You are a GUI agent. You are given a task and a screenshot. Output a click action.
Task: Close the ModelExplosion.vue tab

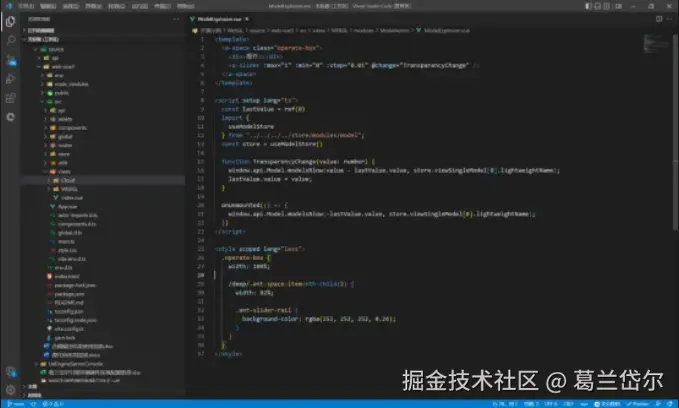pos(247,19)
